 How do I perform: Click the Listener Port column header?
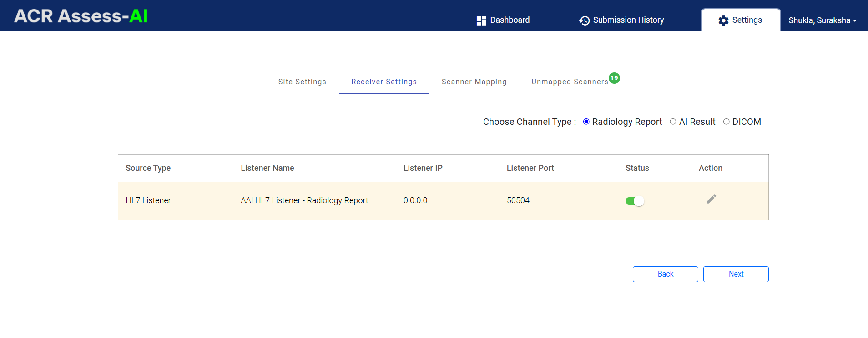[x=530, y=168]
